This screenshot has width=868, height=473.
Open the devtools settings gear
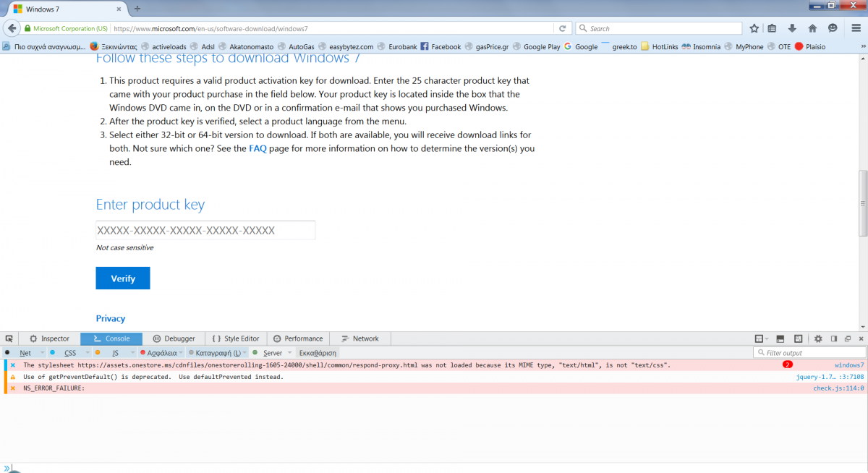pos(818,338)
